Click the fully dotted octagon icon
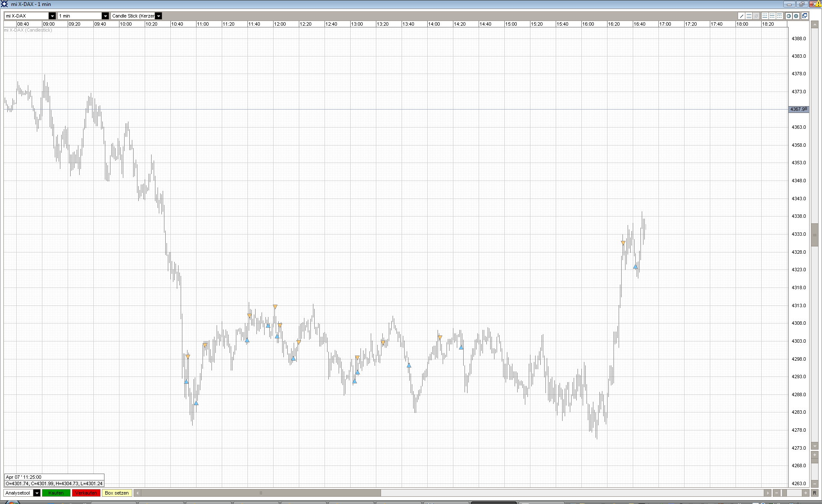Image resolution: width=822 pixels, height=504 pixels. pyautogui.click(x=796, y=16)
